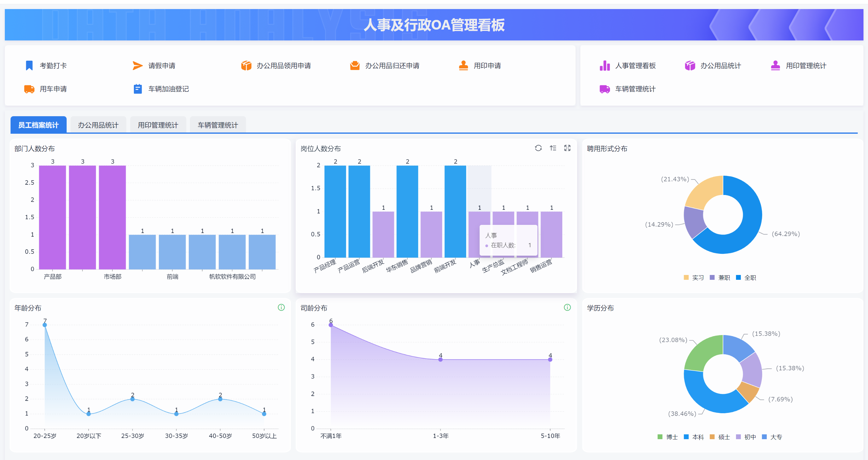Open sort options in 岗位人数分布 chart
This screenshot has height=460, width=868.
pos(553,148)
